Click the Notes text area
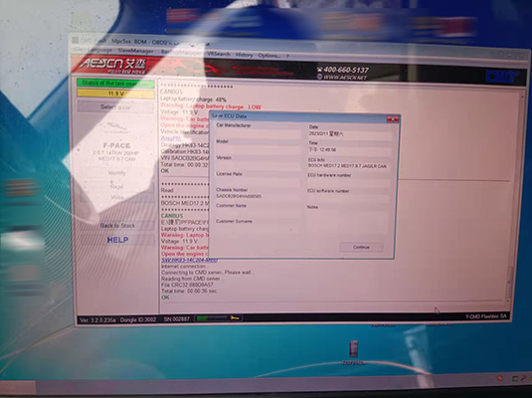 pos(348,223)
